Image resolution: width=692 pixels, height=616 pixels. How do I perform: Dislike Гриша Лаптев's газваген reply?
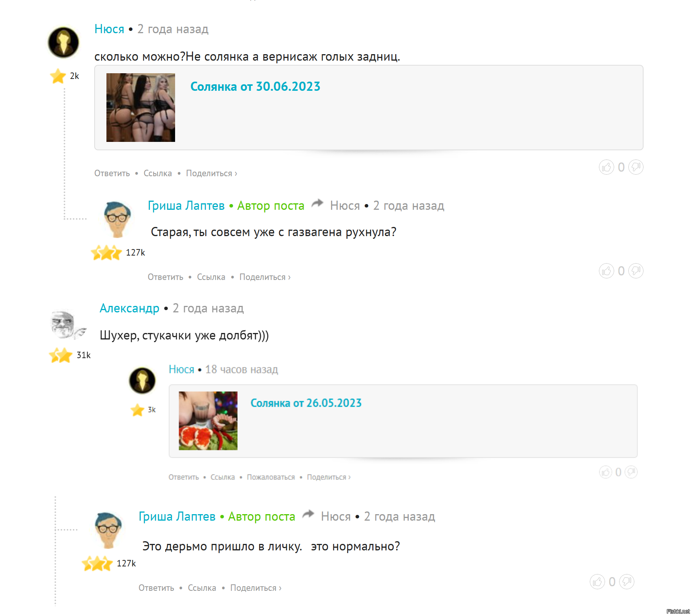coord(636,271)
